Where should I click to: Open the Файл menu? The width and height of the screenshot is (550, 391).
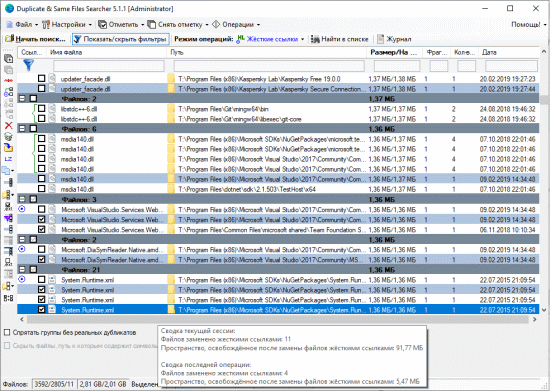pyautogui.click(x=22, y=25)
